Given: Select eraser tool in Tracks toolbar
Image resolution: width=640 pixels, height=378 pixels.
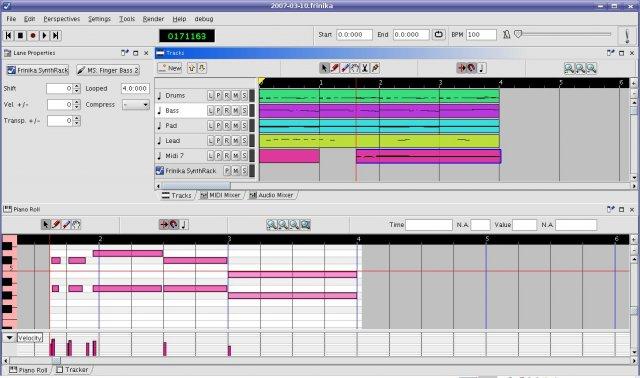Looking at the screenshot, I should tap(344, 68).
